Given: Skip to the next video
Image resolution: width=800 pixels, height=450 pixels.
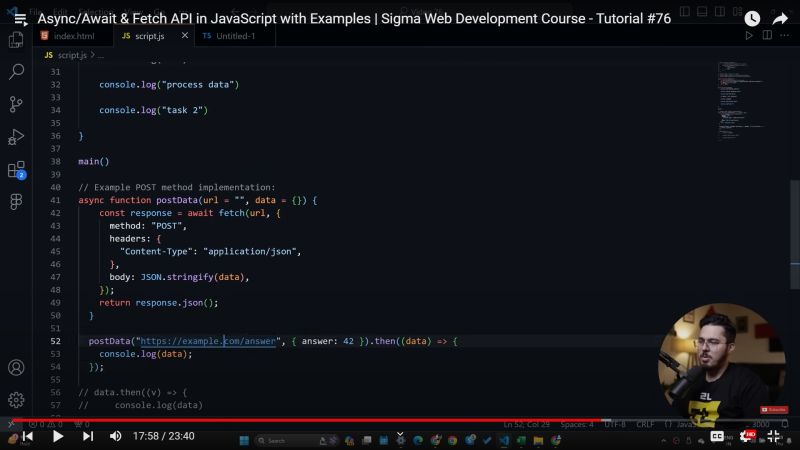Looking at the screenshot, I should coord(88,436).
